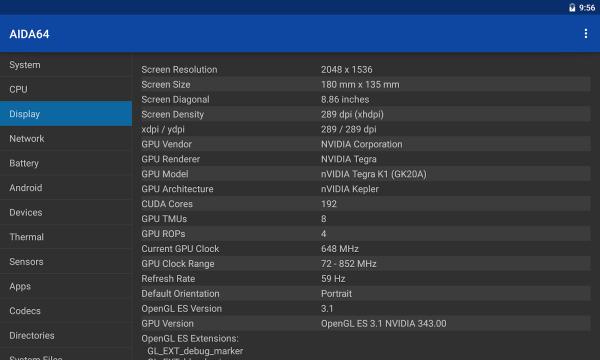Screen dimensions: 600x360
Task: Open the three-dot overflow menu
Action: [x=585, y=34]
